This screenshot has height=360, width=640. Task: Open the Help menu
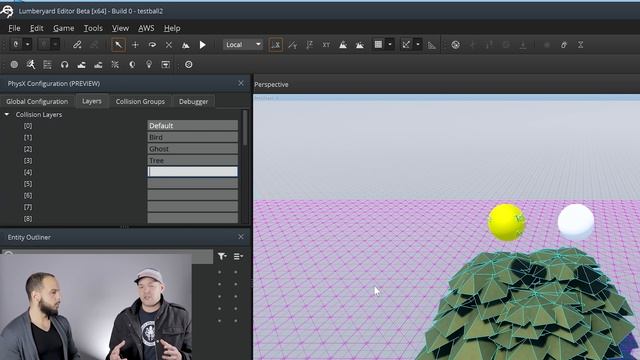pyautogui.click(x=172, y=28)
